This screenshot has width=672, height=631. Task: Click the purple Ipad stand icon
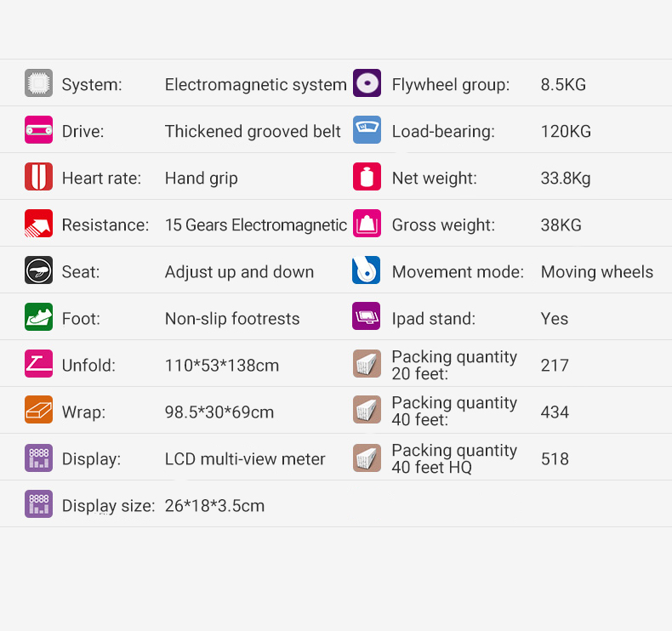click(x=366, y=315)
